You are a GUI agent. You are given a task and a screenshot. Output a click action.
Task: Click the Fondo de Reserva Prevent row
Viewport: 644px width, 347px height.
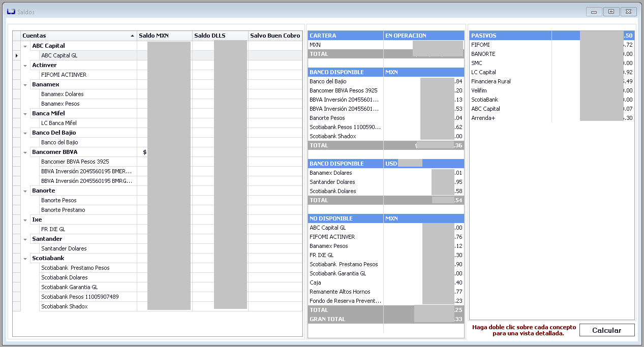(x=386, y=301)
